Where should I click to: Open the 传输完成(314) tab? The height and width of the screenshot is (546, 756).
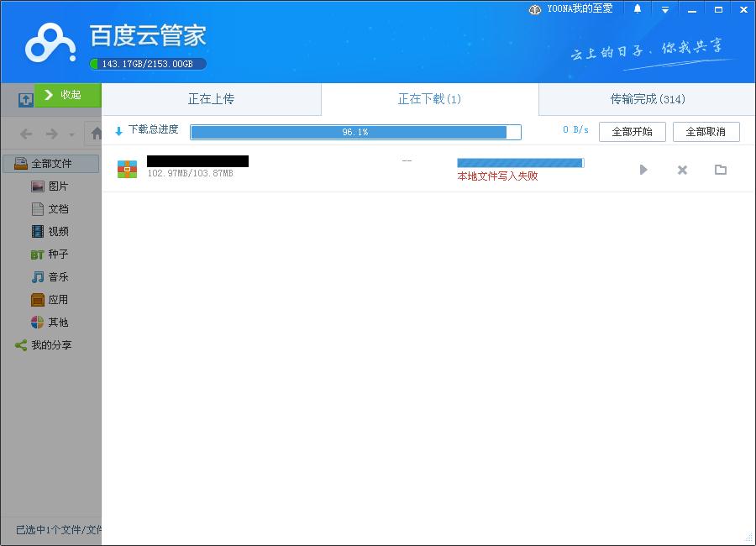point(648,99)
